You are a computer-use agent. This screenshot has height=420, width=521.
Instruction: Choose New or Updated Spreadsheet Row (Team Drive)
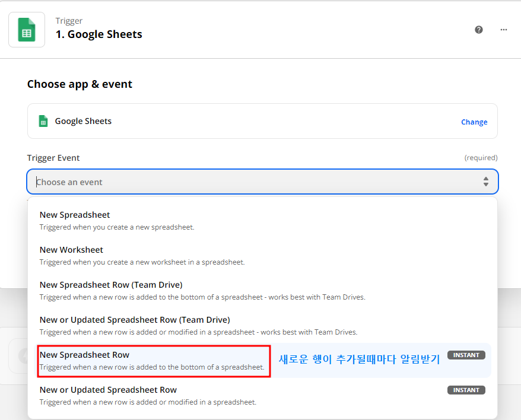135,320
